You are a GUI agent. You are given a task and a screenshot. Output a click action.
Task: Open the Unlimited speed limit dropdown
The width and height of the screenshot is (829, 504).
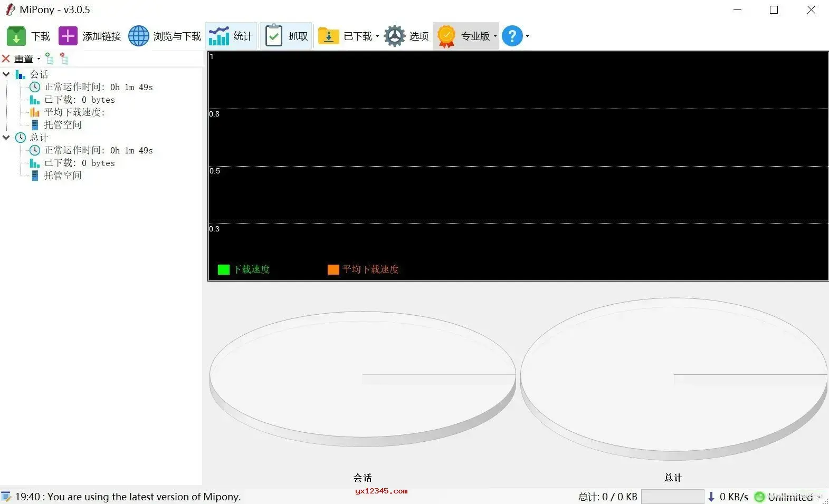819,497
